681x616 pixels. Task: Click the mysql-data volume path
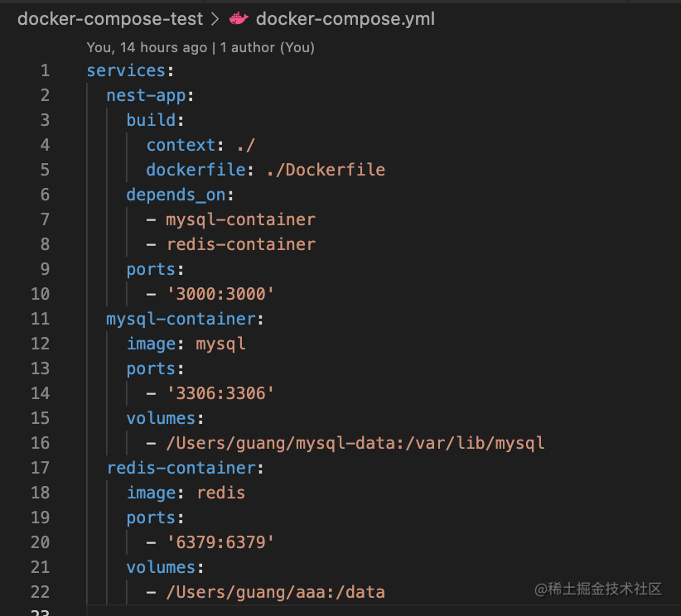(355, 443)
